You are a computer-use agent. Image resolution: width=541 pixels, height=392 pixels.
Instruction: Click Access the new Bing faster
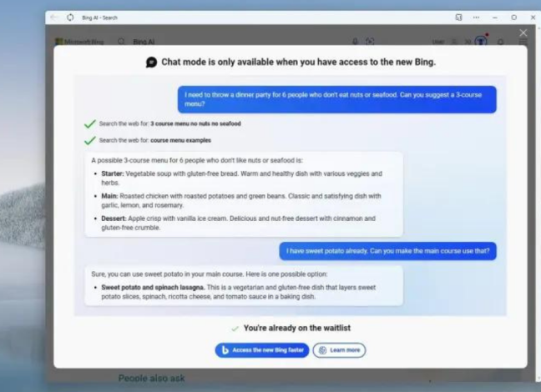point(262,350)
